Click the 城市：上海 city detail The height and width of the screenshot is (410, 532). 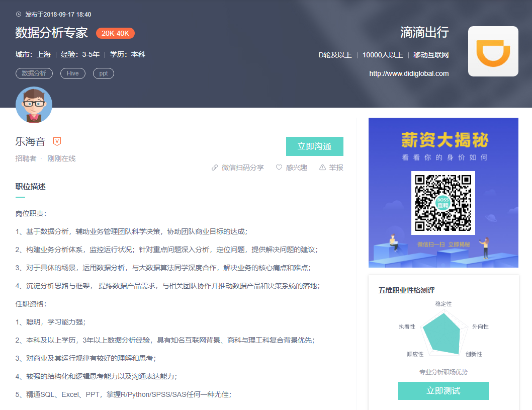point(33,55)
